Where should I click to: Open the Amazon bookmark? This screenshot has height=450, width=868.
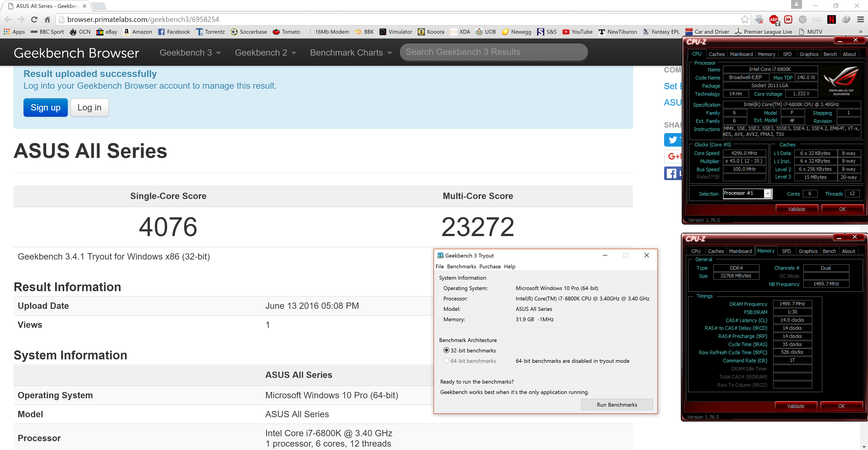pyautogui.click(x=137, y=32)
